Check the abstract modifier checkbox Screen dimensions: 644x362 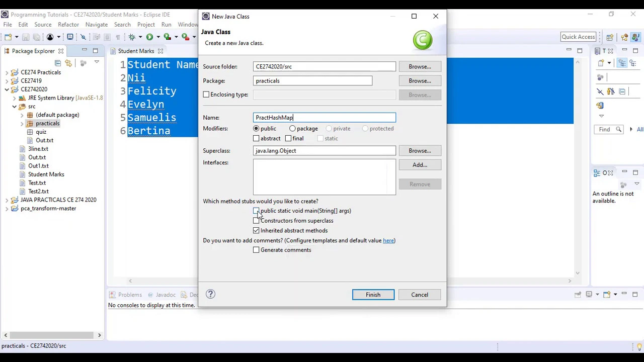(x=256, y=138)
